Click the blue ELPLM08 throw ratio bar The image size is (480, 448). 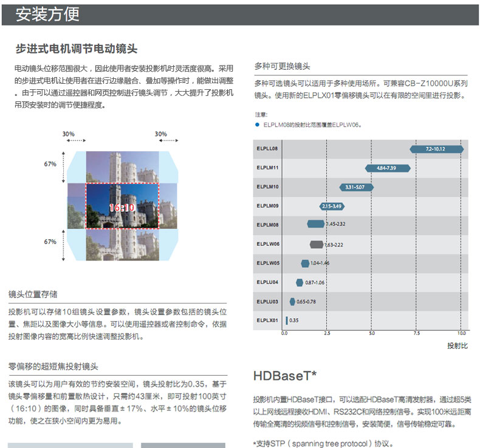pos(316,225)
